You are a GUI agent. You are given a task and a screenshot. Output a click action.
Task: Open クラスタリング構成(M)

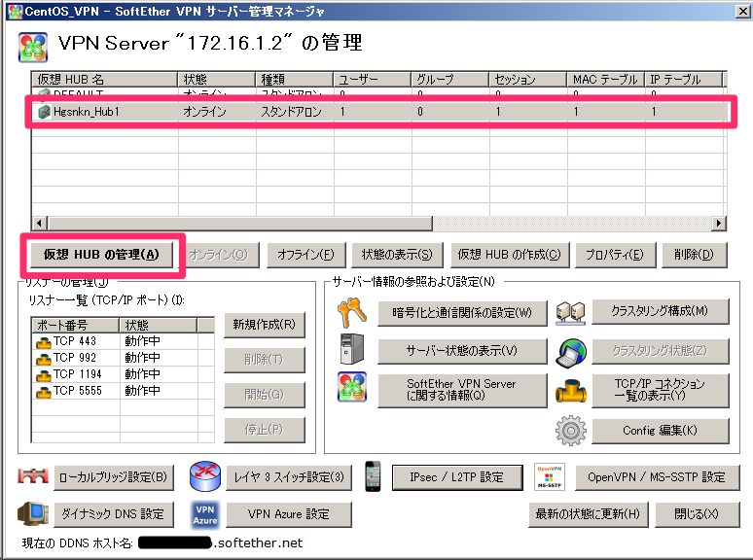click(660, 311)
